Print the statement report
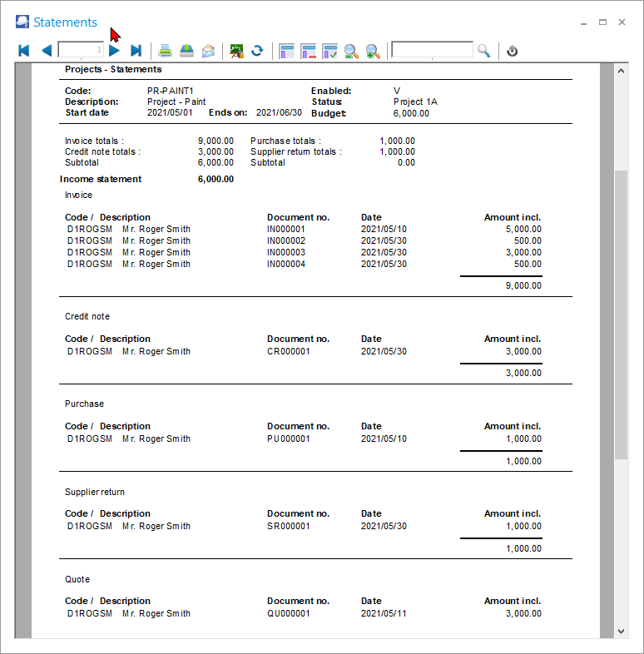The width and height of the screenshot is (644, 654). click(166, 51)
